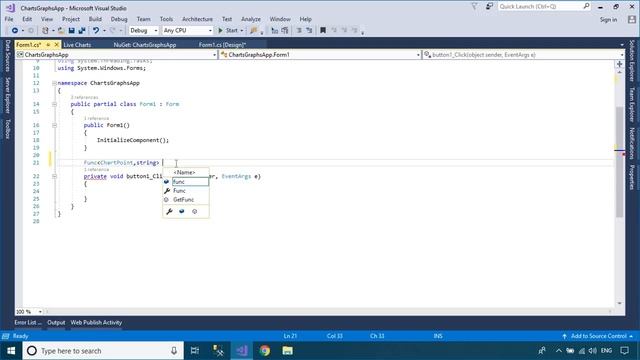Click Add to Source Control button

[x=598, y=336]
